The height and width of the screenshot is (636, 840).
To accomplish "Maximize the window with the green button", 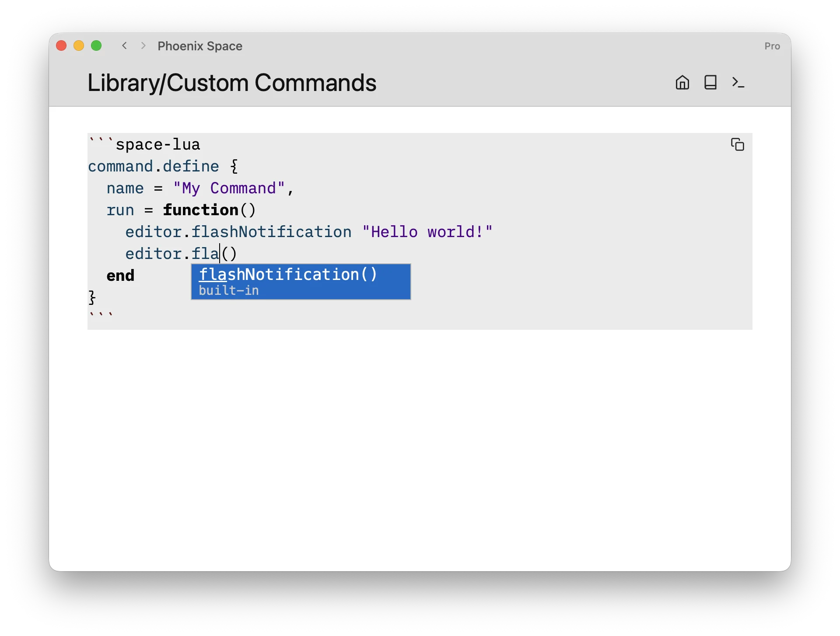I will [x=96, y=46].
